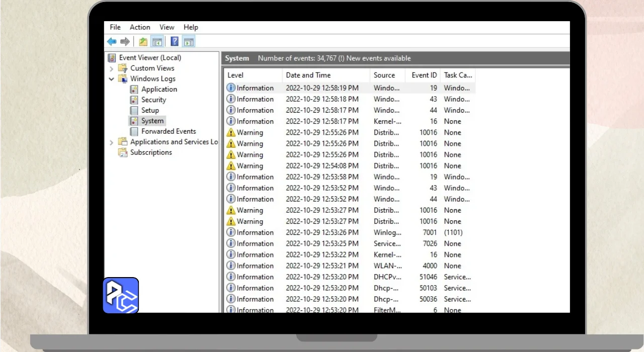The image size is (644, 352).
Task: Expand Applications and Services Logs node
Action: click(112, 142)
